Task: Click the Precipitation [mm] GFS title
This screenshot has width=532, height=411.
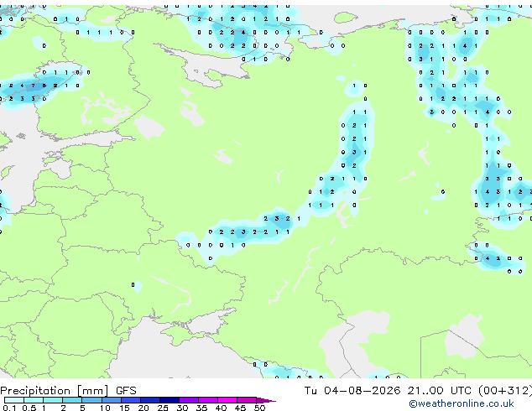Action: pyautogui.click(x=68, y=391)
